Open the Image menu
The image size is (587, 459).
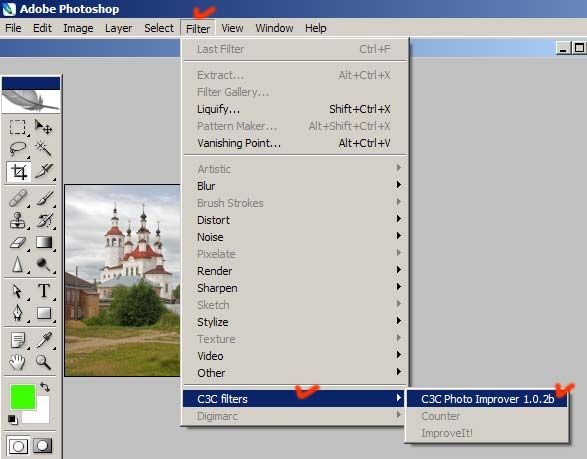tap(78, 28)
